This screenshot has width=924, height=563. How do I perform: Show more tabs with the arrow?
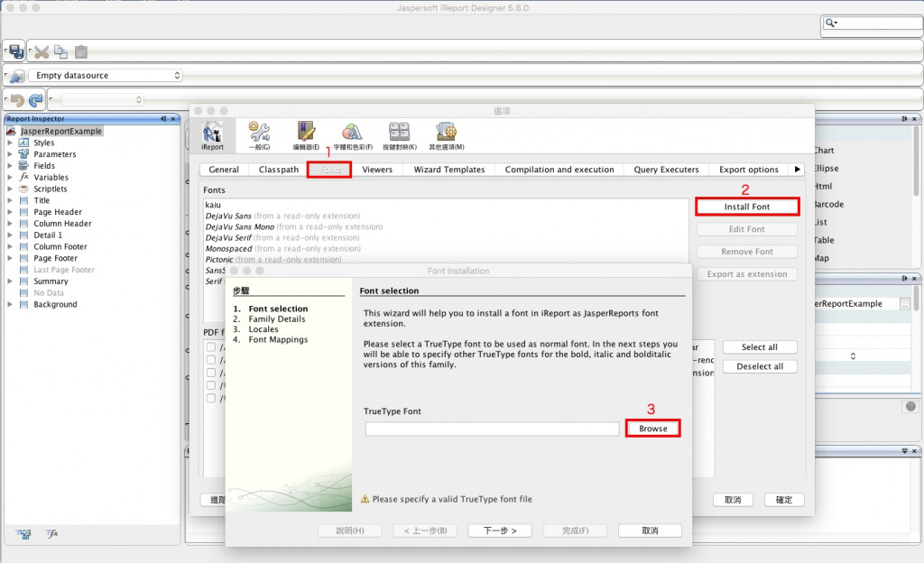(798, 170)
